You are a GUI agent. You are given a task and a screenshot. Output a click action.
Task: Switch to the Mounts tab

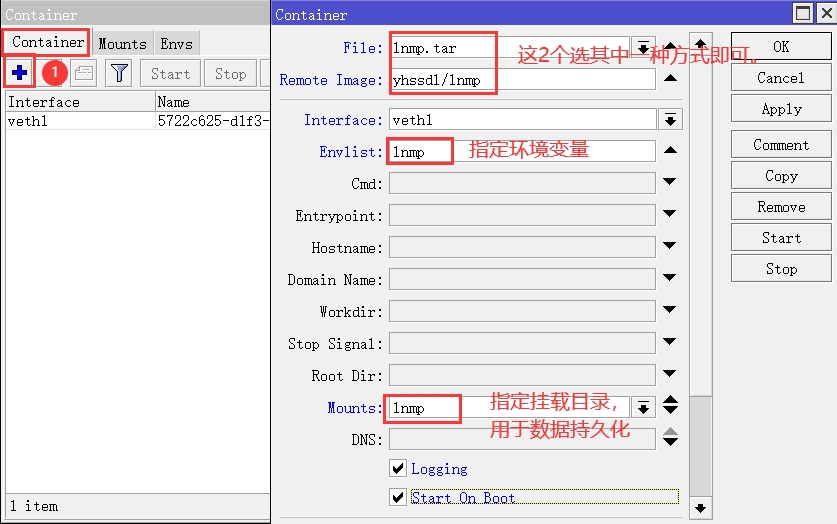pos(122,44)
